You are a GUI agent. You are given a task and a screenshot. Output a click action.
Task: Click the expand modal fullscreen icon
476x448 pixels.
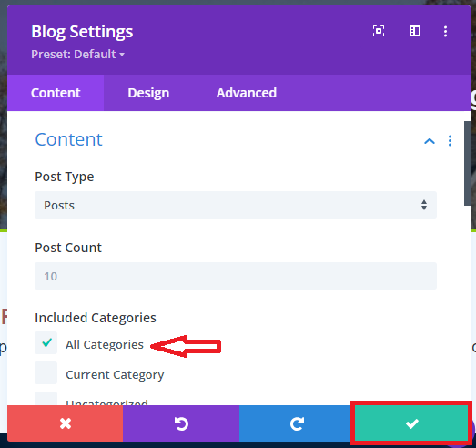pos(379,31)
